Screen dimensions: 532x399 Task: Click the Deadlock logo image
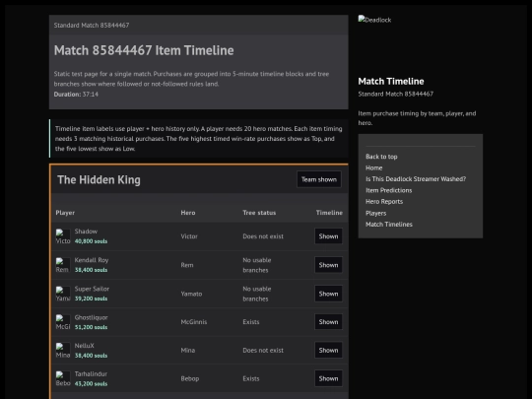pyautogui.click(x=374, y=20)
